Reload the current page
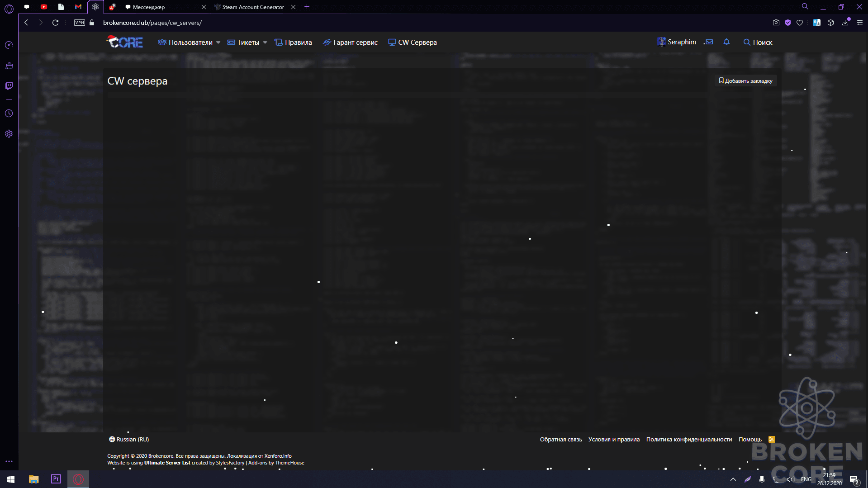The image size is (868, 488). (55, 23)
